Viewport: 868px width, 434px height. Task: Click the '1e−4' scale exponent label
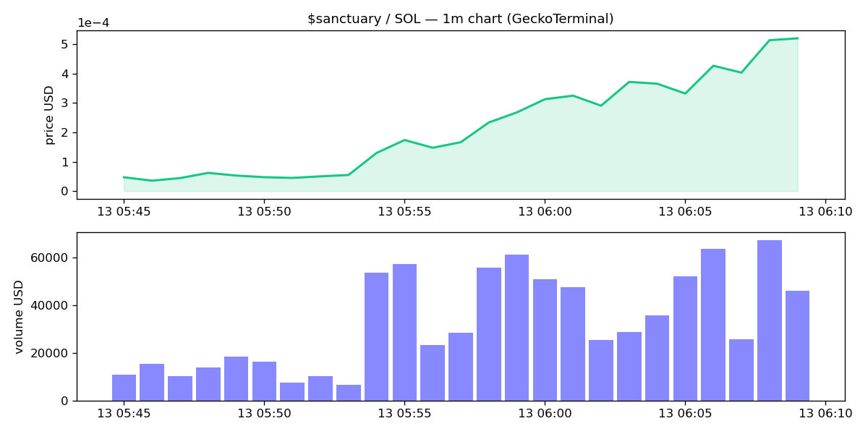[93, 23]
